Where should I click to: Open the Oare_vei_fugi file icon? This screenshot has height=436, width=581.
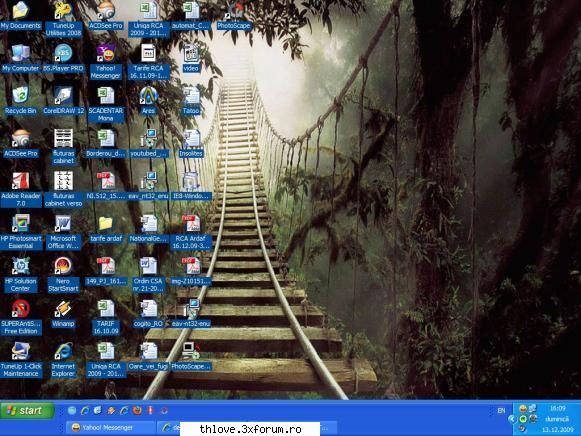(x=149, y=356)
